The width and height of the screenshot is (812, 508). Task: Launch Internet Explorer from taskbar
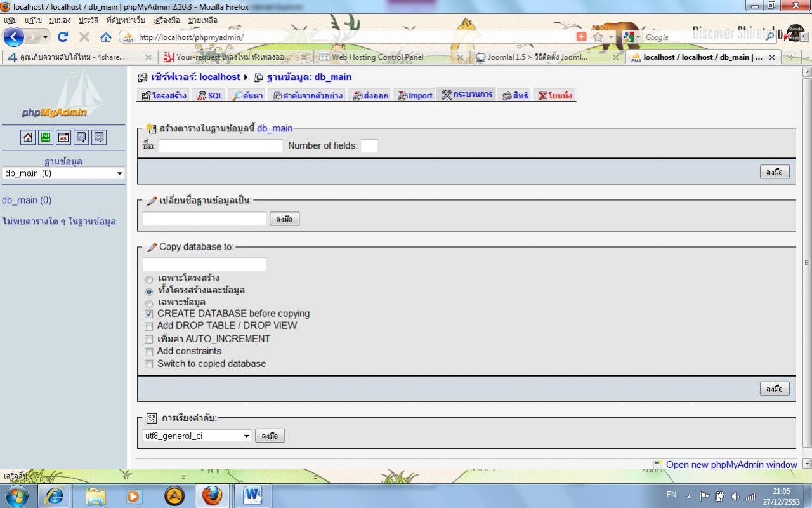[55, 495]
